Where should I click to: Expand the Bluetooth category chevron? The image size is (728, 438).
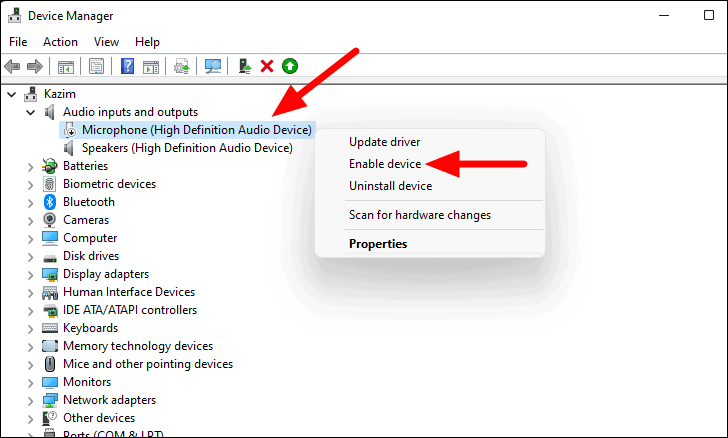(x=31, y=203)
